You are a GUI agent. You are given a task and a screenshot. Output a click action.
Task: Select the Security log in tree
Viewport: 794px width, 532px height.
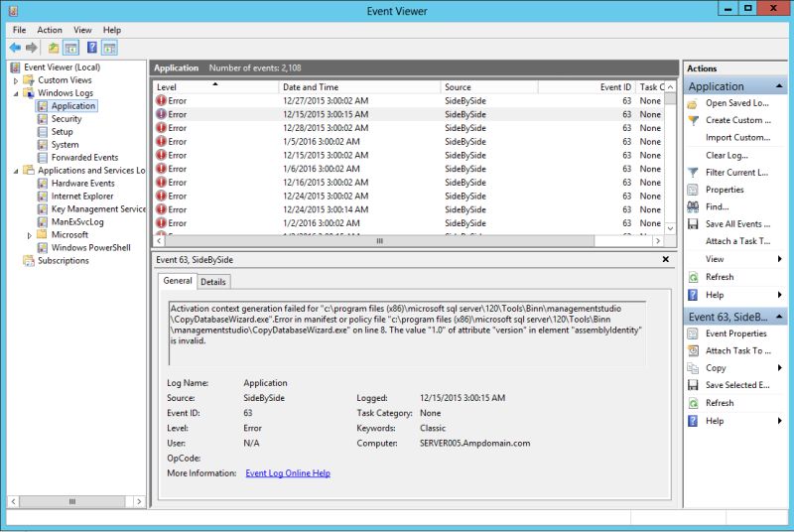(x=66, y=118)
